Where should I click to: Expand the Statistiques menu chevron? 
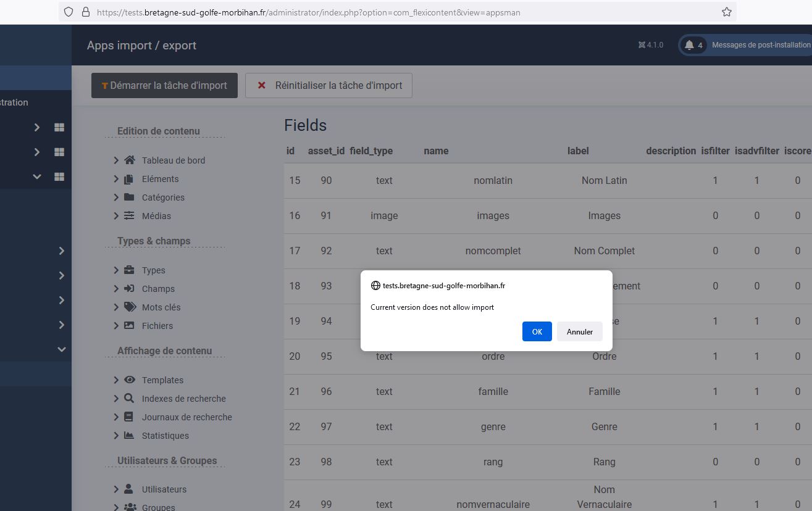(116, 436)
